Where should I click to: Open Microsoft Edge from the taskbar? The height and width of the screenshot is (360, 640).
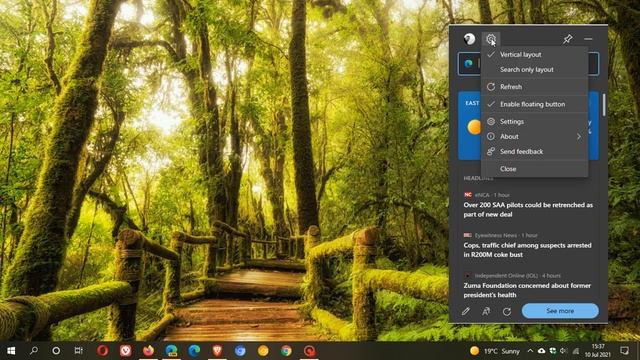pos(194,351)
